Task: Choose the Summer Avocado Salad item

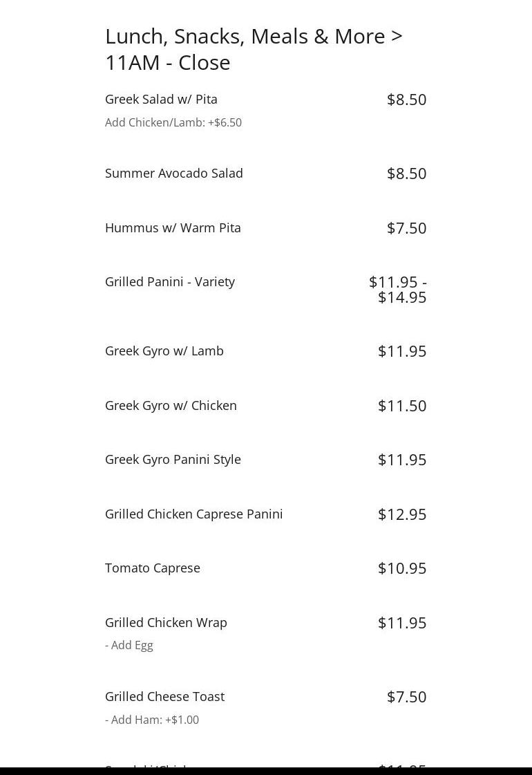Action: 174,174
